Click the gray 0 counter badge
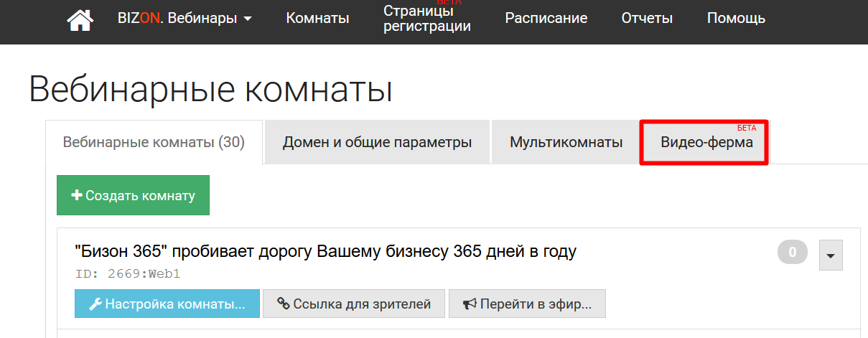The image size is (868, 338). (x=792, y=252)
